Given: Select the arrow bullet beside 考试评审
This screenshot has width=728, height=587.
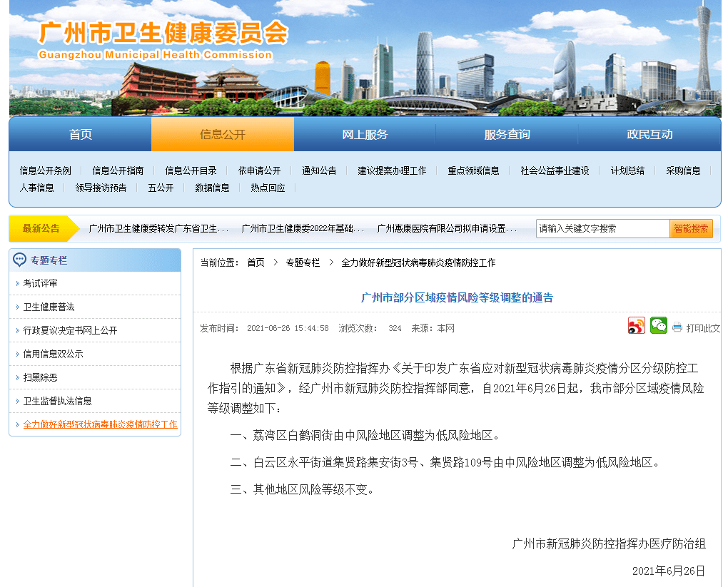Looking at the screenshot, I should pos(16,282).
